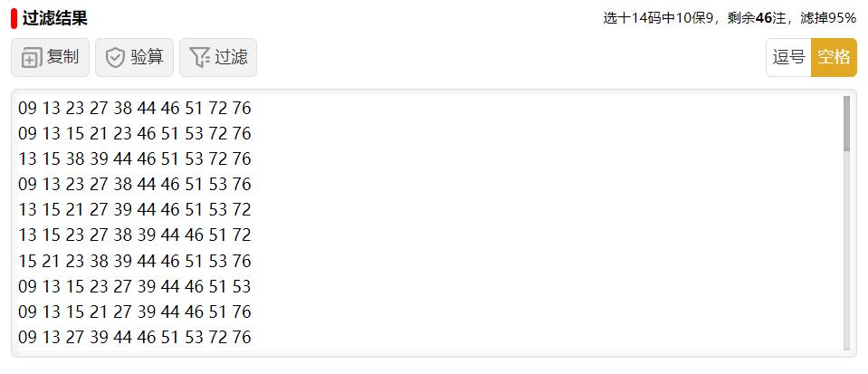868x374 pixels.
Task: Switch separator to 逗号 (comma)
Action: point(788,57)
